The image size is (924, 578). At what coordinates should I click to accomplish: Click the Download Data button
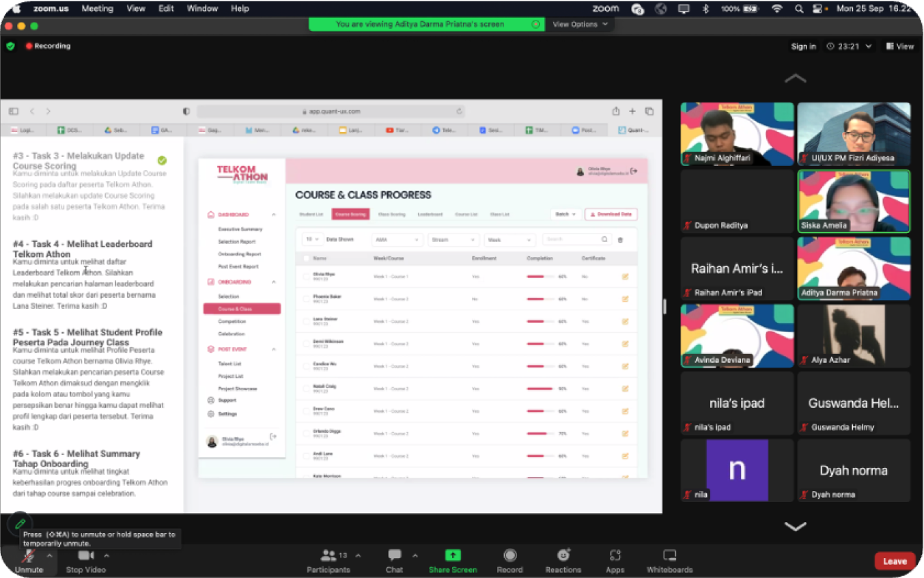point(611,215)
